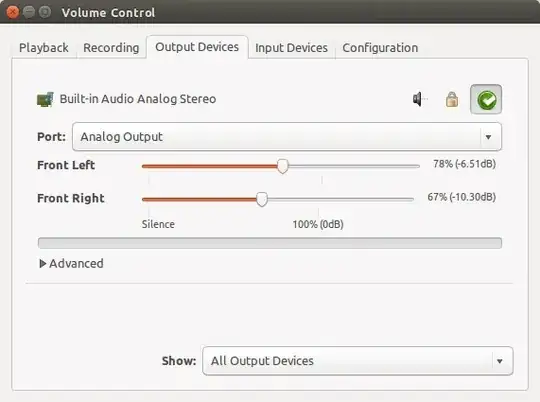Minimize the Volume Control window

(29, 12)
